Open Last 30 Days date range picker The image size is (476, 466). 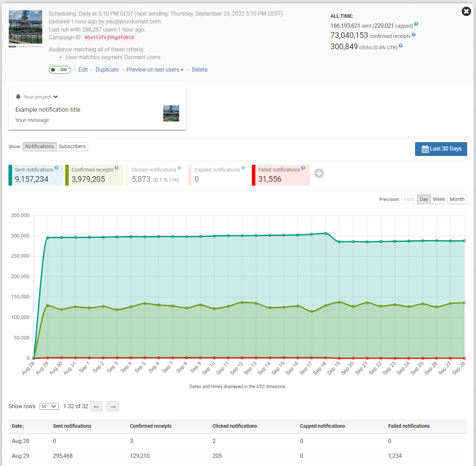click(441, 149)
